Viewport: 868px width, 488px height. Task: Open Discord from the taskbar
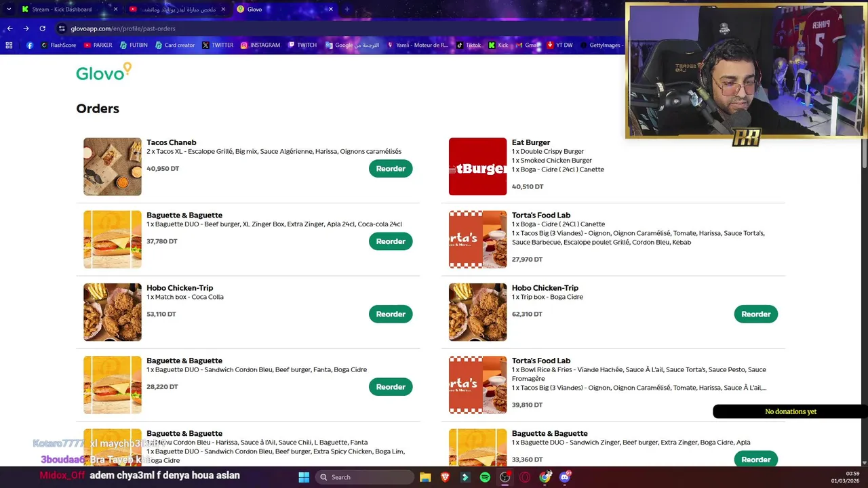[x=565, y=477]
